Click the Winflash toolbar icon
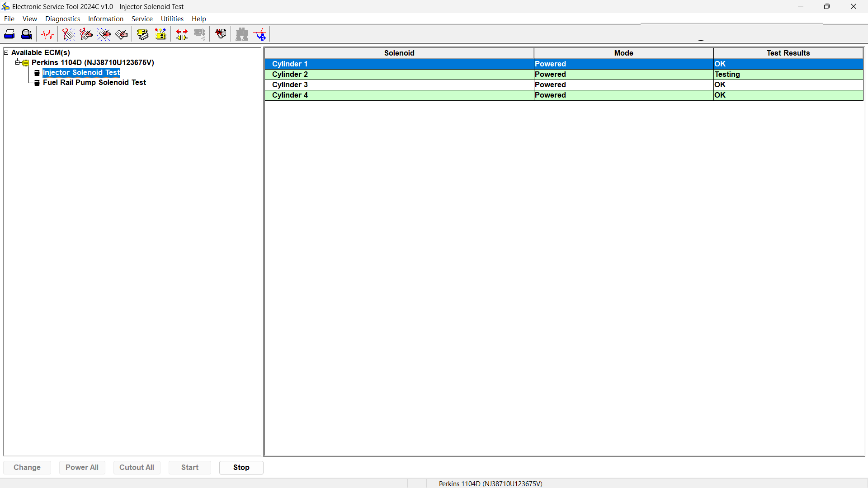Screen dimensions: 868x488 coord(260,34)
